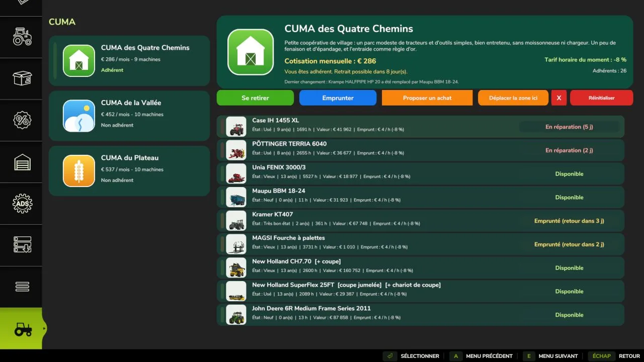Click the New Holland SuperFlex 25FT thumbnail
Screen dimensions: 644x362
pyautogui.click(x=236, y=291)
